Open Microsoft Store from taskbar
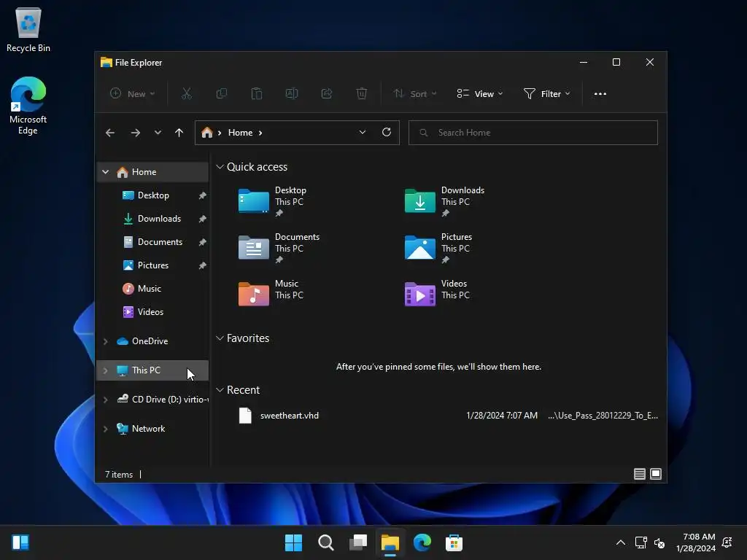The height and width of the screenshot is (560, 747). (x=454, y=542)
